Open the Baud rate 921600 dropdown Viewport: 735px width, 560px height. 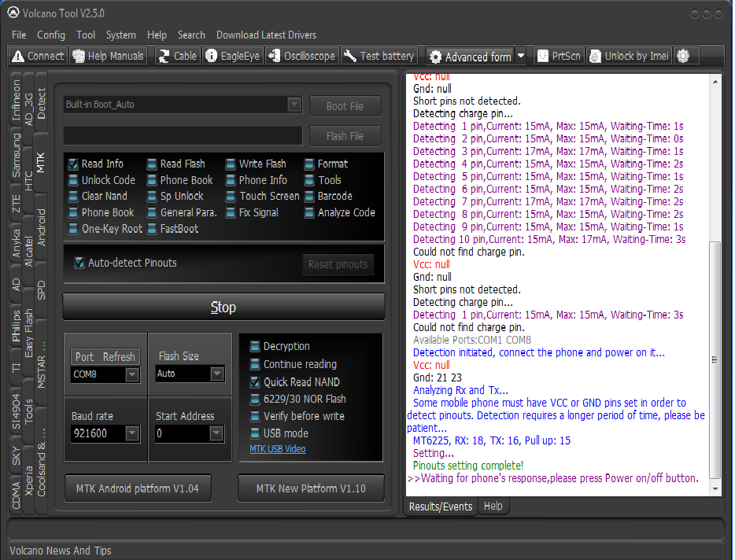(132, 433)
